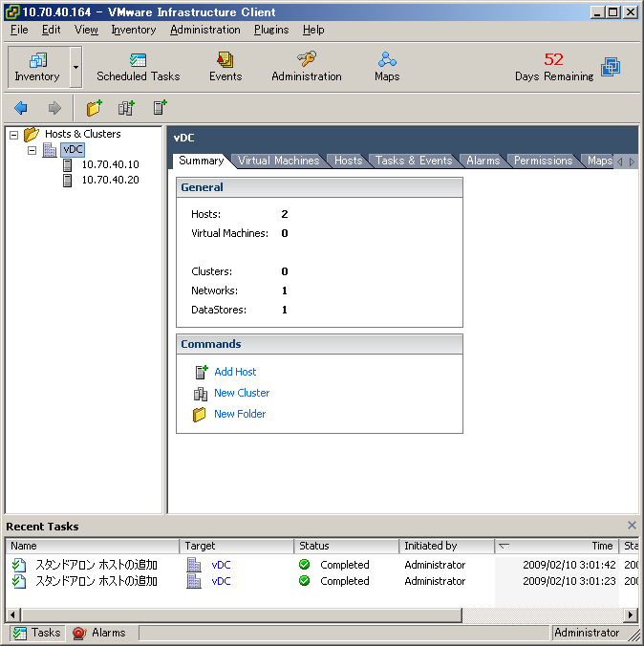Open Scheduled Tasks from the toolbar
The width and height of the screenshot is (644, 646).
(x=138, y=67)
